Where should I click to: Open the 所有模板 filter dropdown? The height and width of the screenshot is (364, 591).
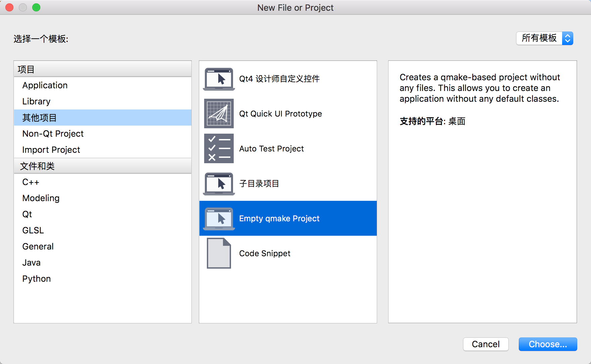coord(539,38)
